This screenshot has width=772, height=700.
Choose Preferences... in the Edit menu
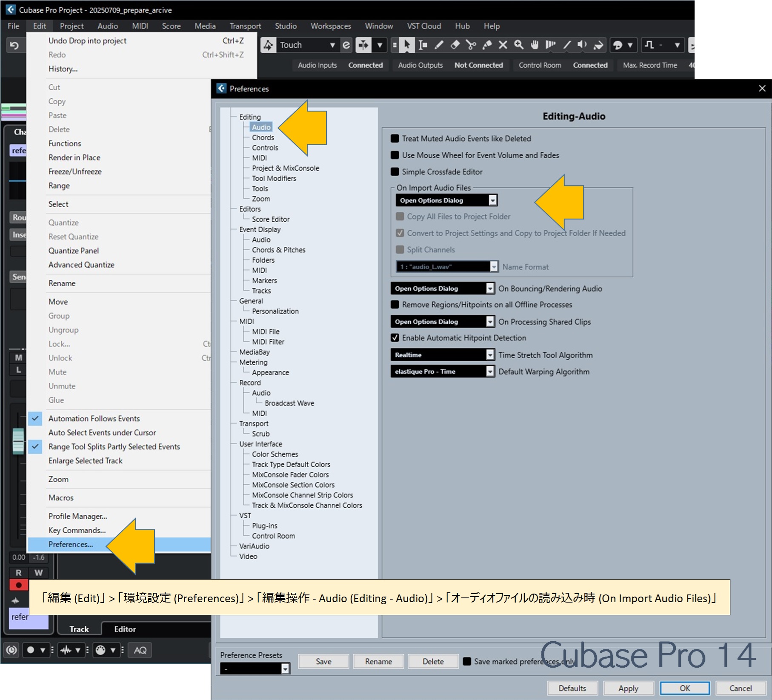coord(119,545)
